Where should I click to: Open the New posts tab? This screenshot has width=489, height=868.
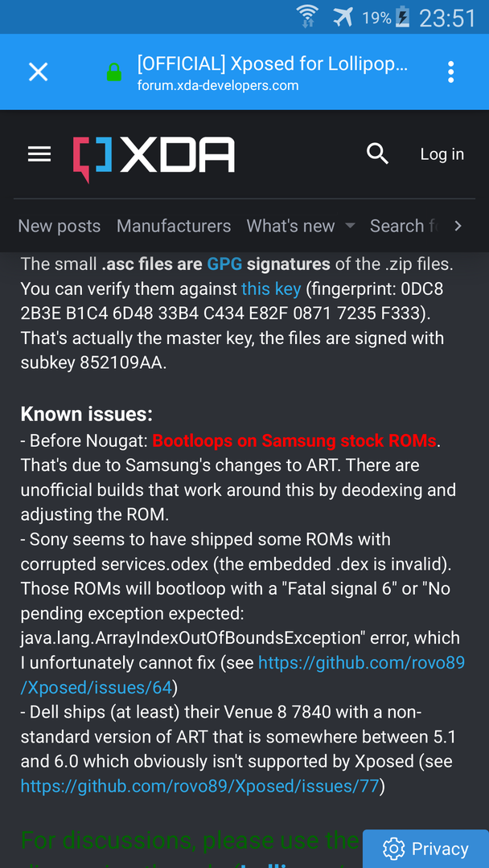[60, 226]
